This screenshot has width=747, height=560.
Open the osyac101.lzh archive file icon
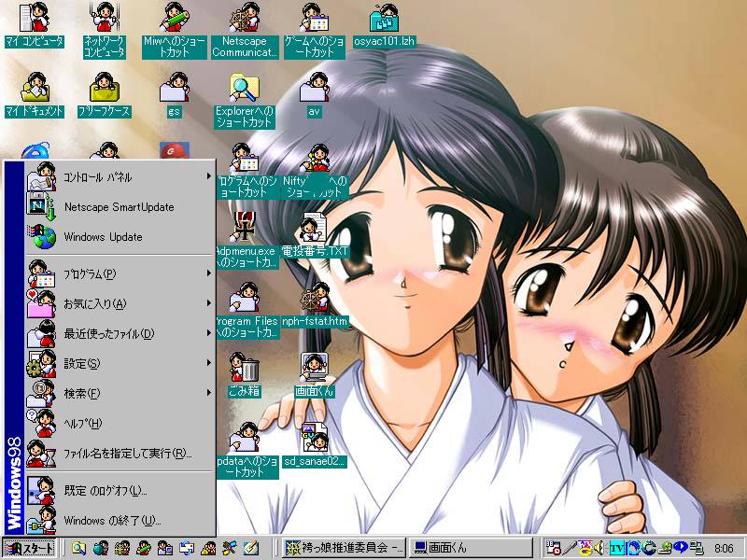[384, 20]
